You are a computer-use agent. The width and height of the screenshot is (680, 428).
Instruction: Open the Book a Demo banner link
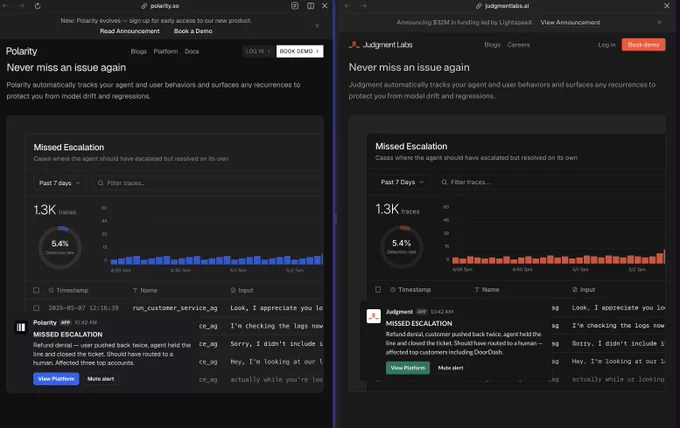(x=193, y=31)
